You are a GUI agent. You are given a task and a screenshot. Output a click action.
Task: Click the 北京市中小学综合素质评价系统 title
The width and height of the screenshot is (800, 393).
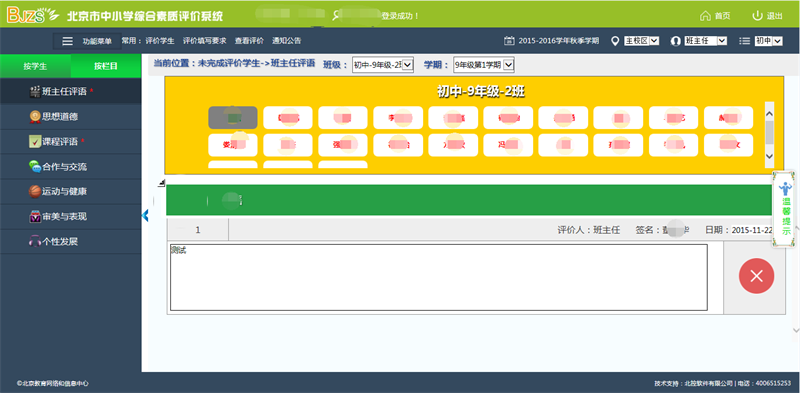[x=145, y=16]
